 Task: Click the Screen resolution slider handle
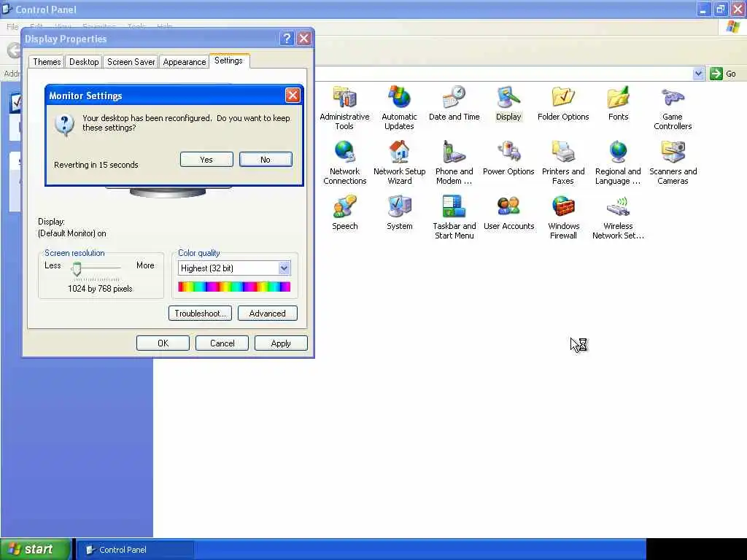pos(76,269)
